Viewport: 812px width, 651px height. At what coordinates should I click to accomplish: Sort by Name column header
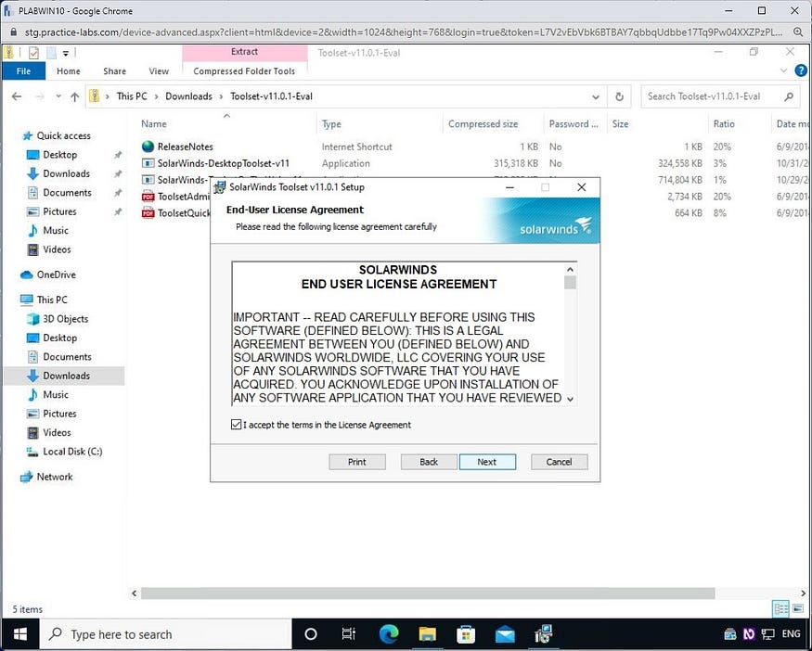click(x=154, y=123)
